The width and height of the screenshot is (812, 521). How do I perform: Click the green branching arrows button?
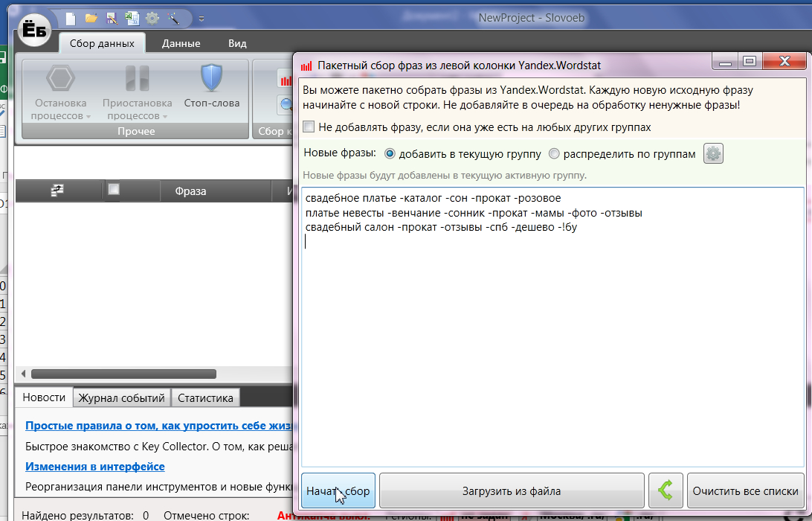click(666, 490)
